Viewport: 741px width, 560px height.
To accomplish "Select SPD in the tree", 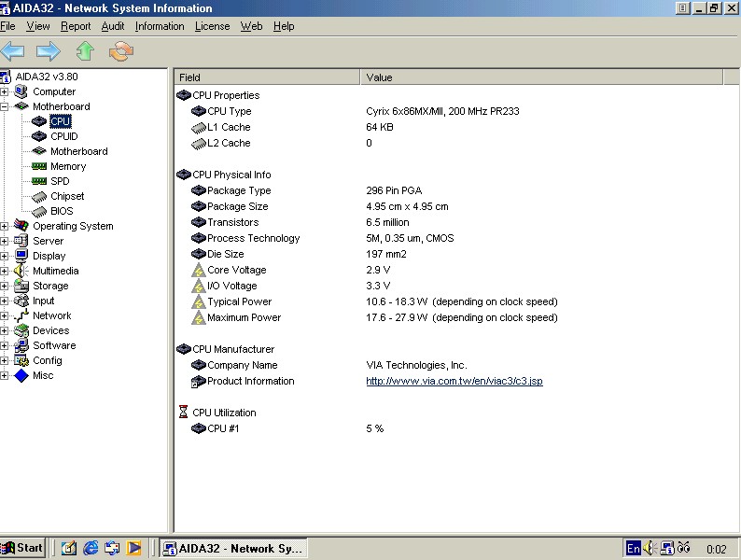I will pyautogui.click(x=60, y=181).
